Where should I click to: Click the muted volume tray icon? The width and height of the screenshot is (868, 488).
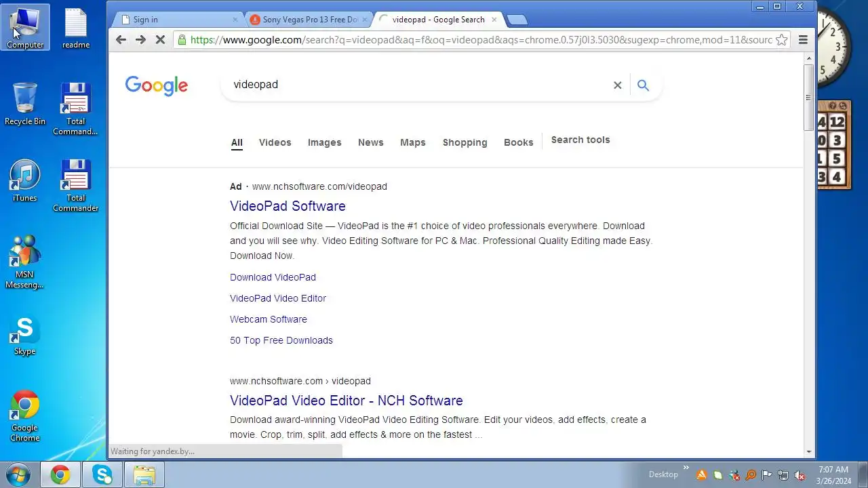[800, 475]
